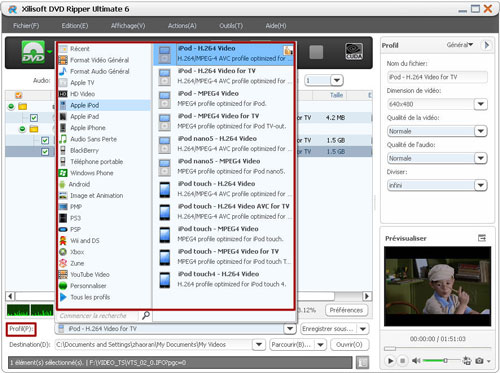The height and width of the screenshot is (373, 500).
Task: Click the PS3 category icon
Action: tap(63, 218)
